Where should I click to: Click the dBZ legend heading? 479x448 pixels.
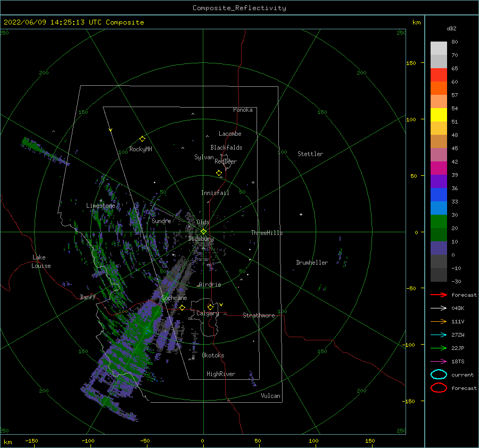tap(451, 28)
